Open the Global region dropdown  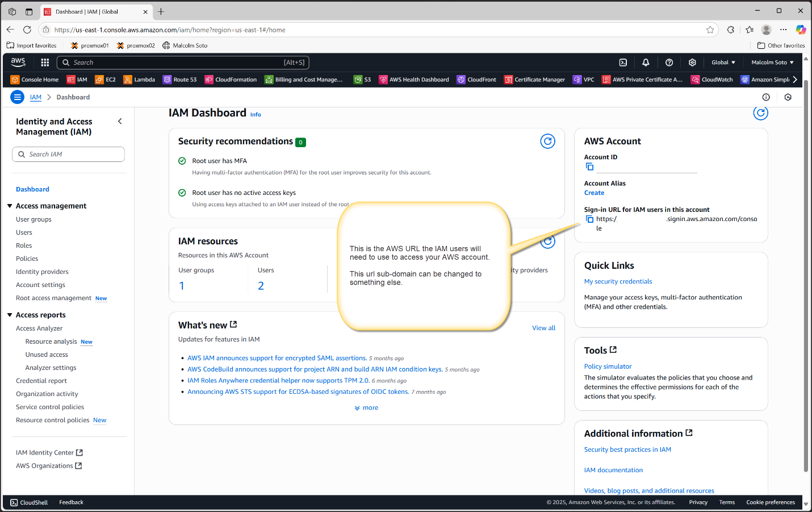[x=723, y=63]
